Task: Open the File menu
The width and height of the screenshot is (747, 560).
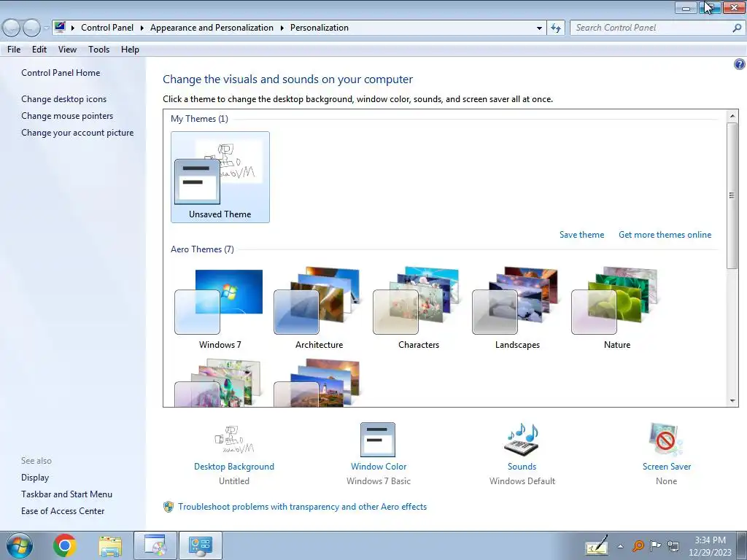Action: [x=14, y=50]
